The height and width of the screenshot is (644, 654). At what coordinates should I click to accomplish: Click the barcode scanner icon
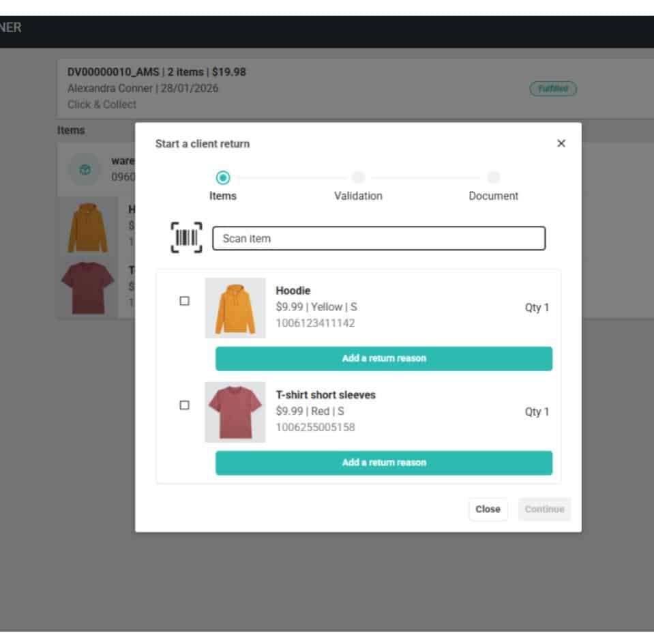point(185,237)
